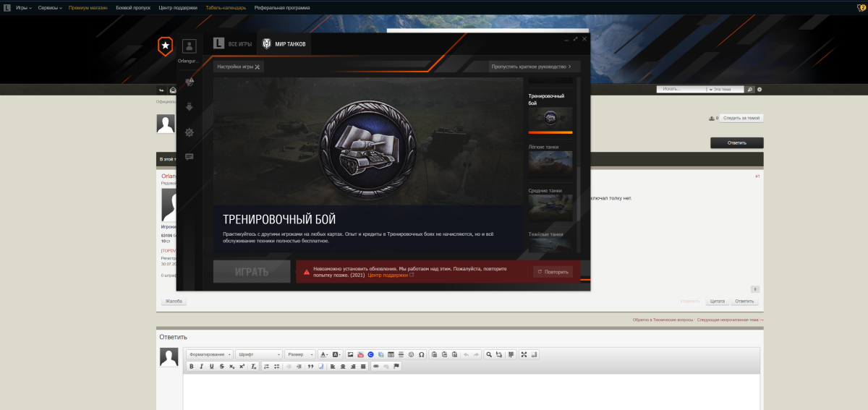Toggle strikethrough formatting in editor
Viewport: 868px width, 410px height.
pos(221,367)
